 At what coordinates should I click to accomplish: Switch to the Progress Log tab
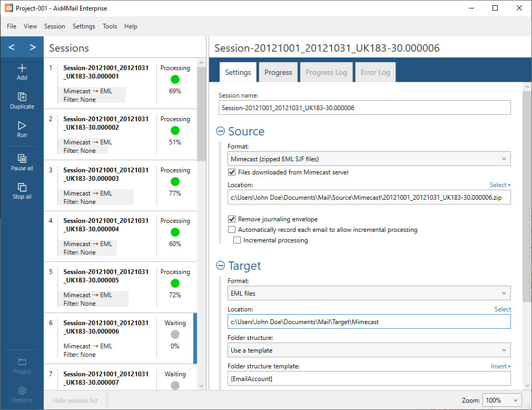tap(327, 72)
